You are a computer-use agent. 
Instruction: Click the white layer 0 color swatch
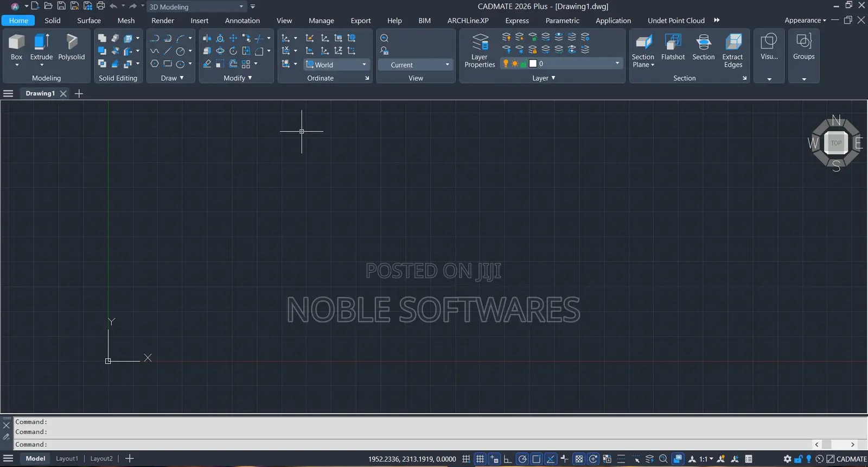point(533,64)
